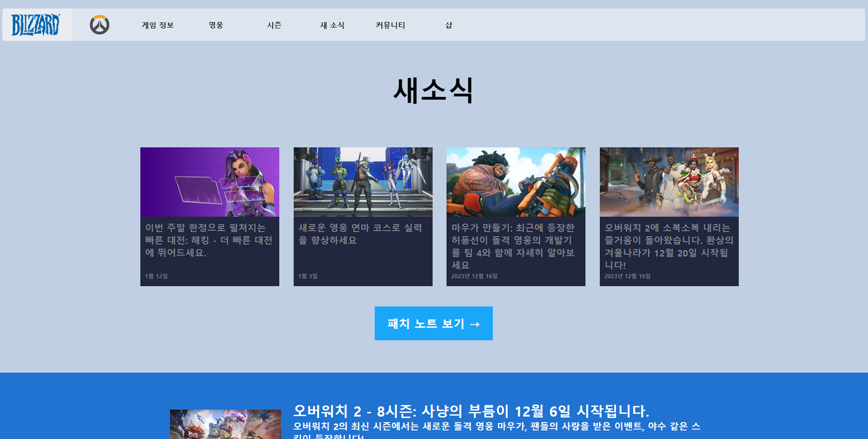Image resolution: width=868 pixels, height=439 pixels.
Task: Click the winter wonderland skins thumbnail
Action: (669, 182)
